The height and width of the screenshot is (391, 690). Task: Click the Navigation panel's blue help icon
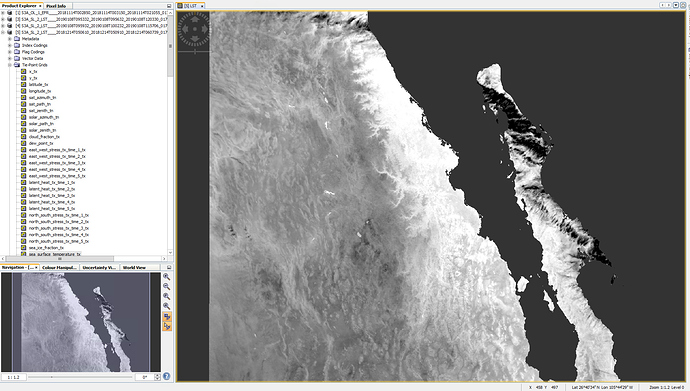(x=166, y=376)
